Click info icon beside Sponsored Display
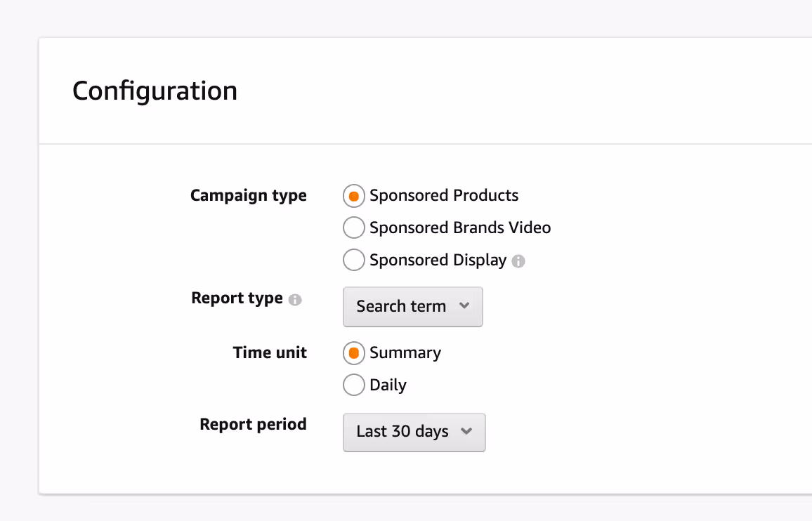 518,261
